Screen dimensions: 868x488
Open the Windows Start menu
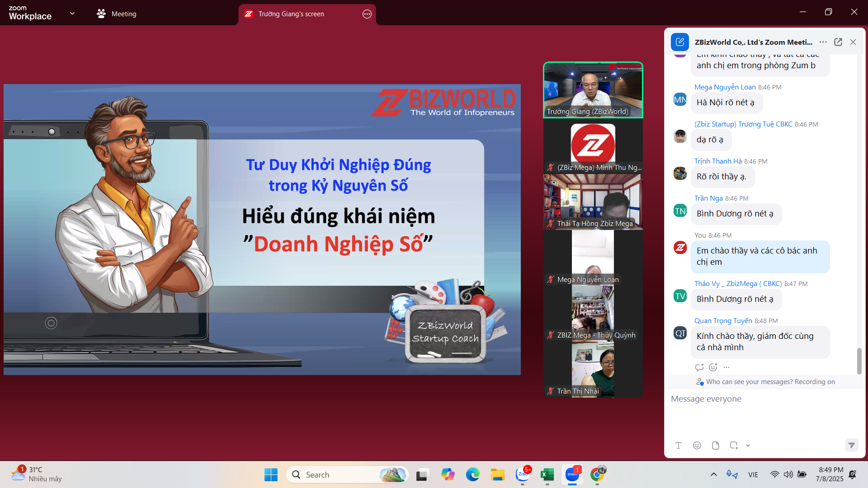pyautogui.click(x=271, y=474)
